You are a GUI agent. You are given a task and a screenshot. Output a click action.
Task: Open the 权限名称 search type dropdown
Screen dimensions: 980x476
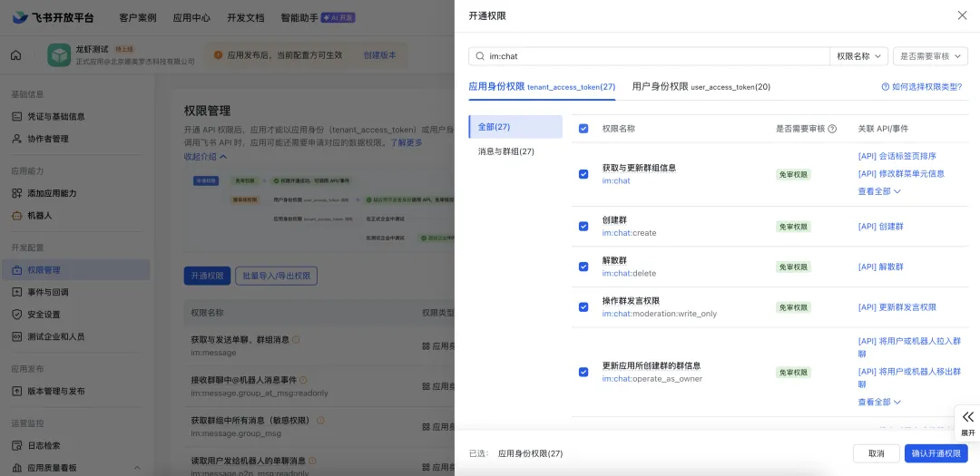pyautogui.click(x=858, y=56)
